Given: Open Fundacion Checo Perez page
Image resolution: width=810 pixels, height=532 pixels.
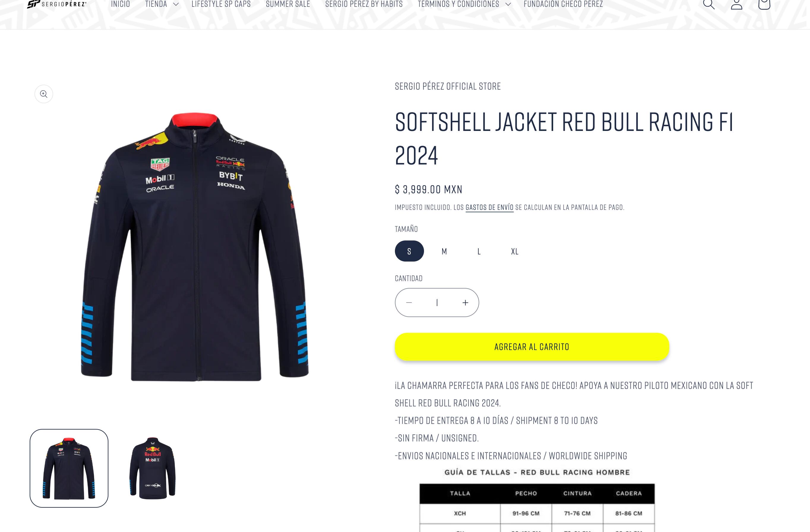Looking at the screenshot, I should point(563,4).
